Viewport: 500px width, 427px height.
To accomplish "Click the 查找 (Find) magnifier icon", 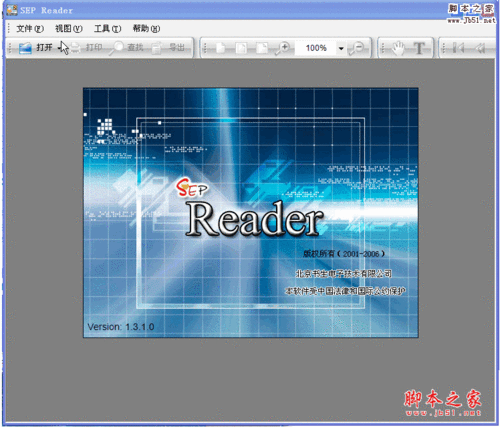I will tap(117, 48).
